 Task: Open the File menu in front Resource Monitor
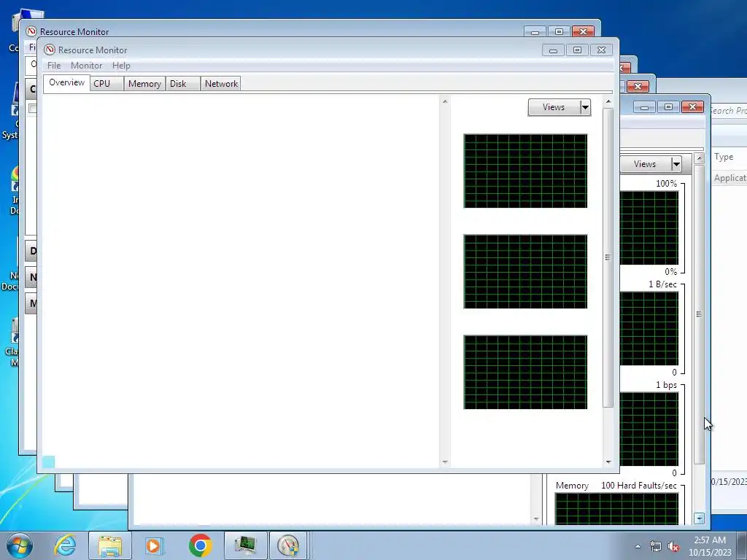click(54, 66)
